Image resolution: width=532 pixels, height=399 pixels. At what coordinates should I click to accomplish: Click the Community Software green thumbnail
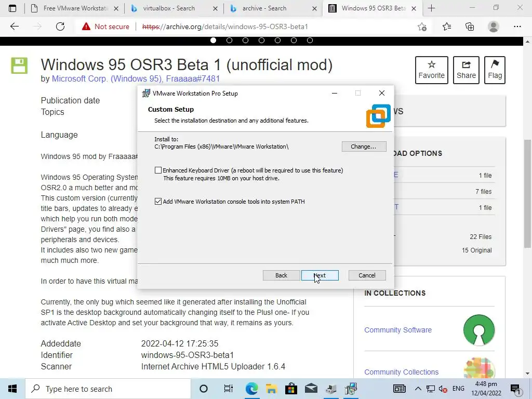(479, 330)
